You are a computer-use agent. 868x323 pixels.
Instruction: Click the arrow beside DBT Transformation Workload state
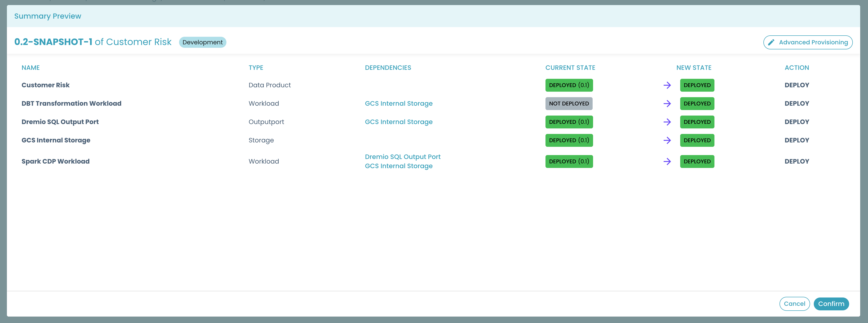pos(668,103)
